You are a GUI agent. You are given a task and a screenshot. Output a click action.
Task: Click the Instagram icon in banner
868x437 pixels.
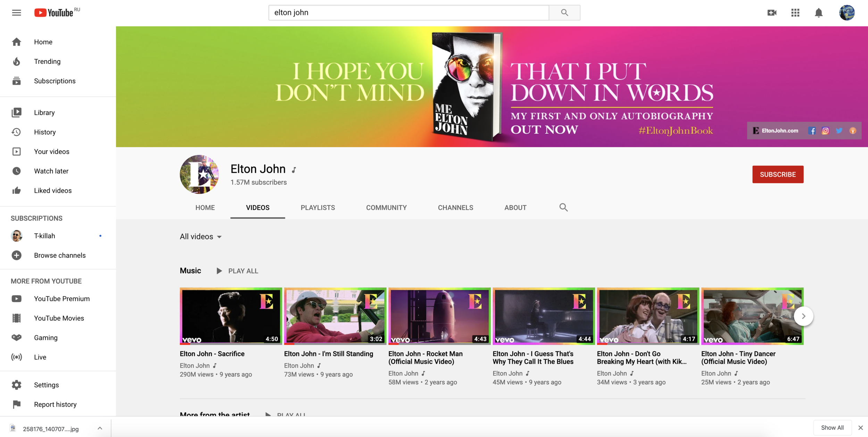pos(825,131)
